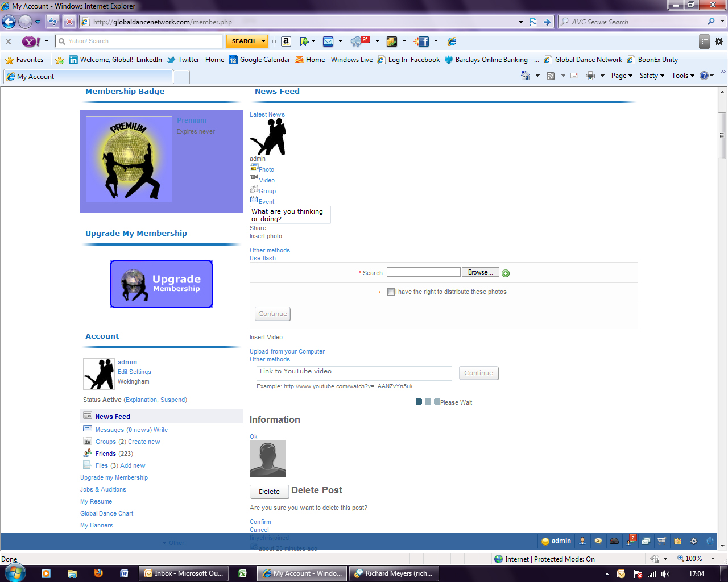Click Browse to choose a photo file
The width and height of the screenshot is (728, 582).
(x=481, y=273)
